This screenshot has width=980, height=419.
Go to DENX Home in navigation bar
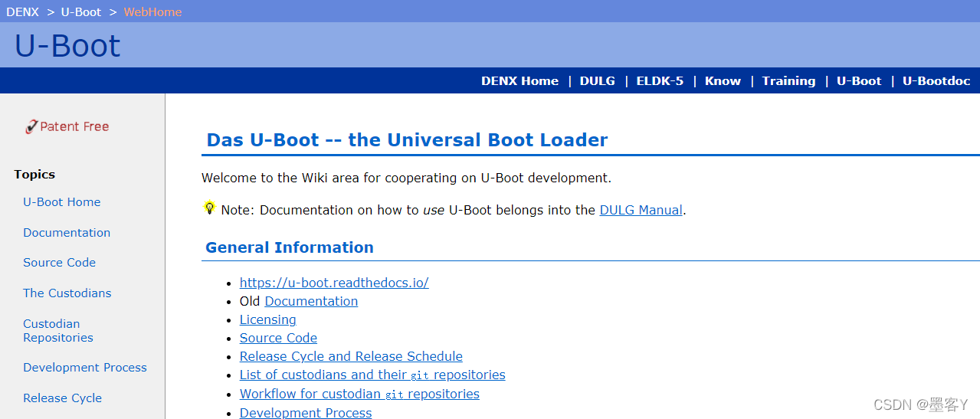(519, 80)
